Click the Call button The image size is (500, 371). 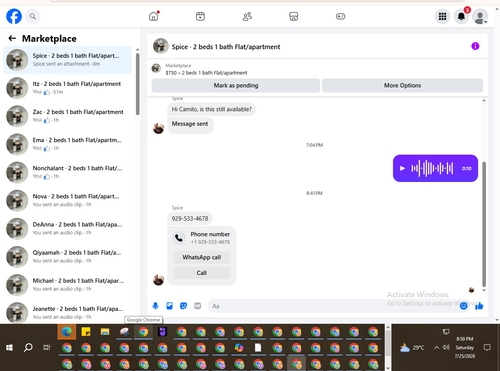tap(202, 273)
